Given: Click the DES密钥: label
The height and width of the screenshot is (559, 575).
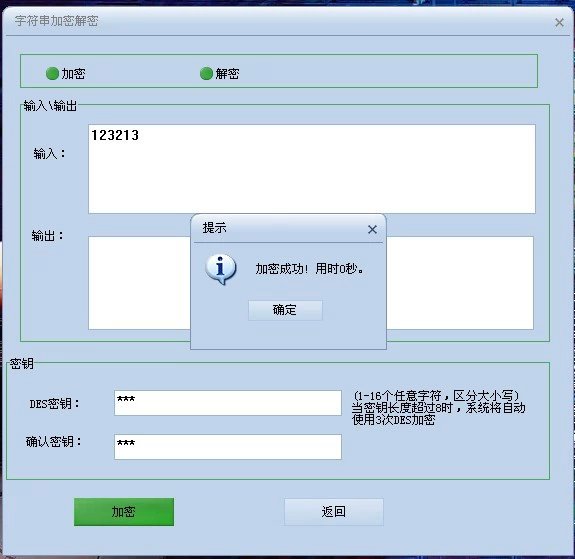Looking at the screenshot, I should coord(54,404).
